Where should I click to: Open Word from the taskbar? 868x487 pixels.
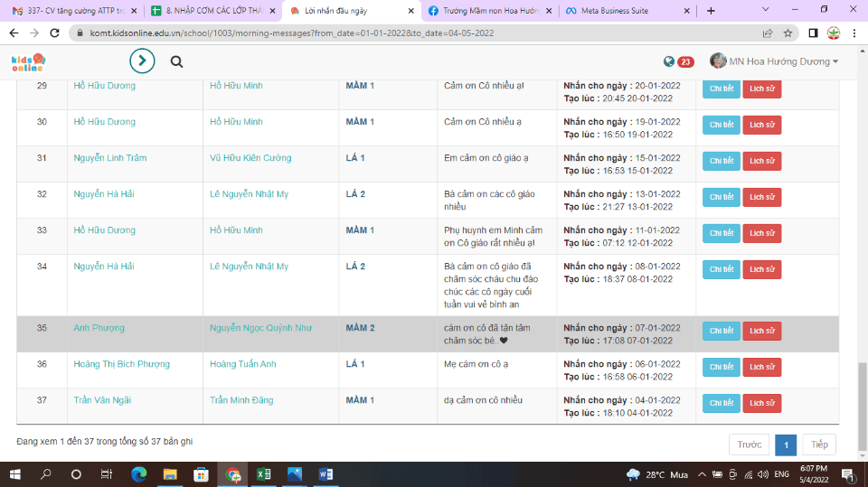(326, 473)
